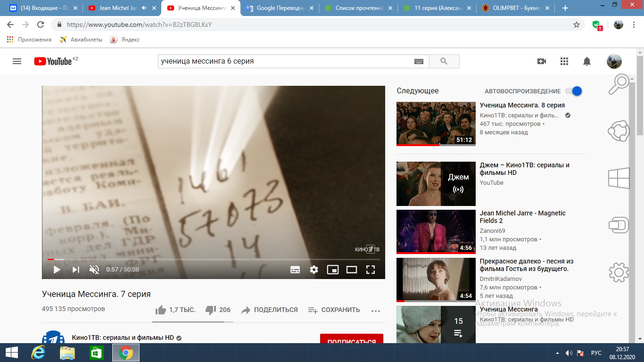Go full screen on the video
644x362 pixels.
coord(371,270)
